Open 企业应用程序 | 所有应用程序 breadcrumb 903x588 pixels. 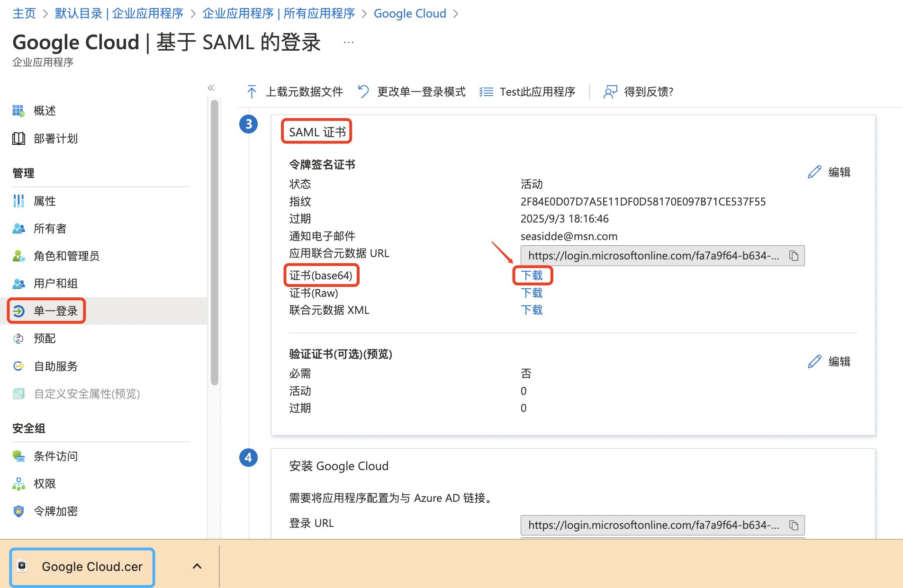[x=279, y=13]
